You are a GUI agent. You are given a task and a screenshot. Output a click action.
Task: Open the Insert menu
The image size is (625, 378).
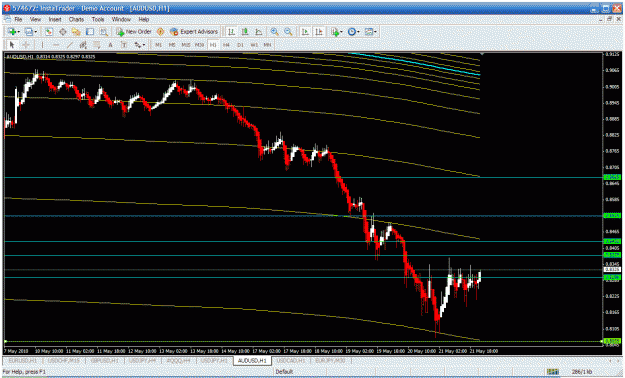coord(55,19)
